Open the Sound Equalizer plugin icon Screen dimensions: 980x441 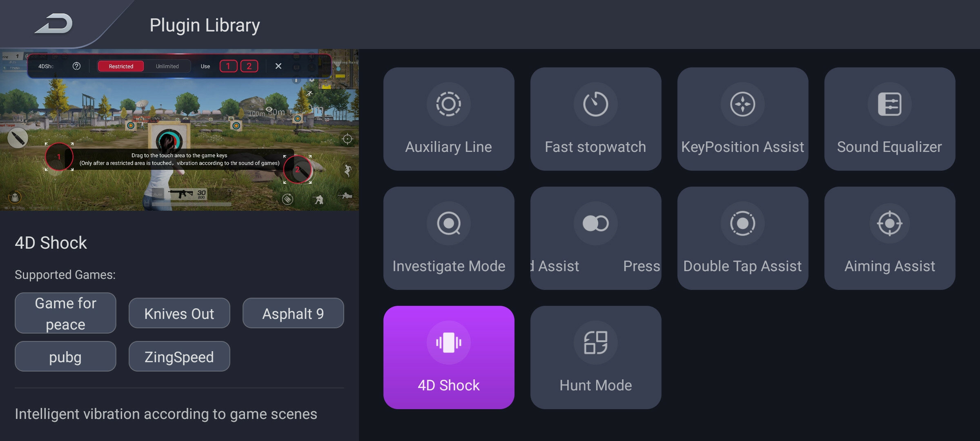click(x=889, y=104)
